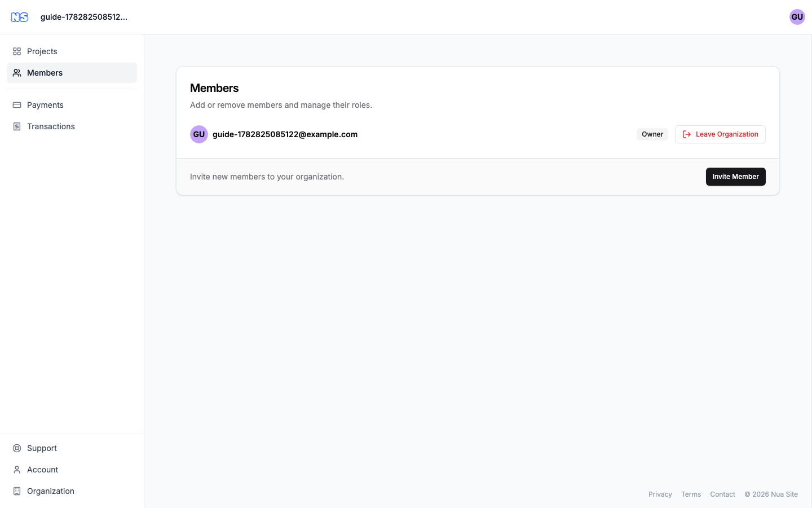Click the Invite Member button
812x508 pixels.
[735, 177]
